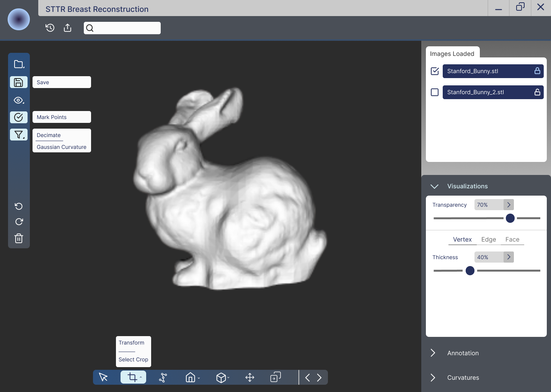
Task: Click lock icon on Stanford_Bunny_2.stl
Action: [537, 92]
